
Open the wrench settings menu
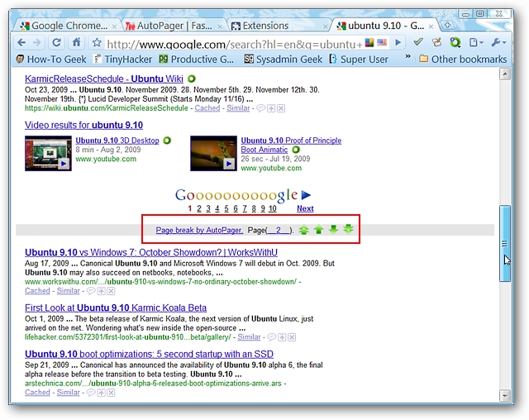click(x=498, y=42)
